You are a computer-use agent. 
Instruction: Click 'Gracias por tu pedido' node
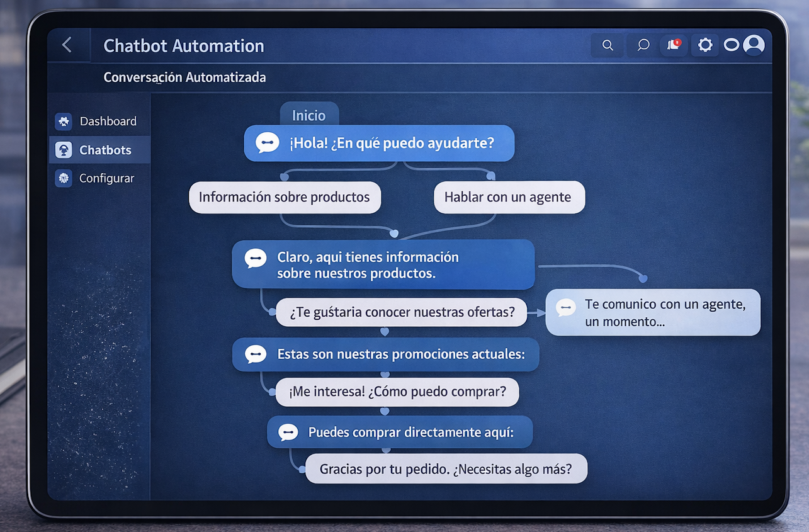coord(446,469)
